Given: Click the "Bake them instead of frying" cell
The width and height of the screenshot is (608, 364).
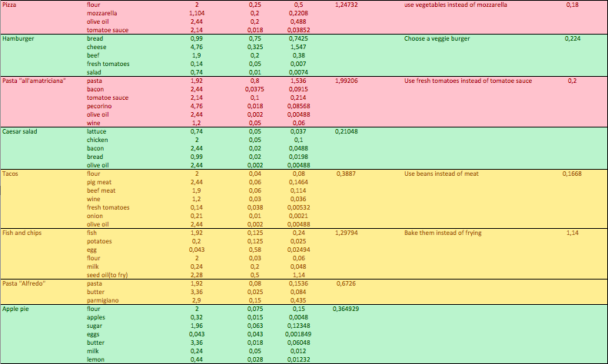Looking at the screenshot, I should (x=443, y=233).
